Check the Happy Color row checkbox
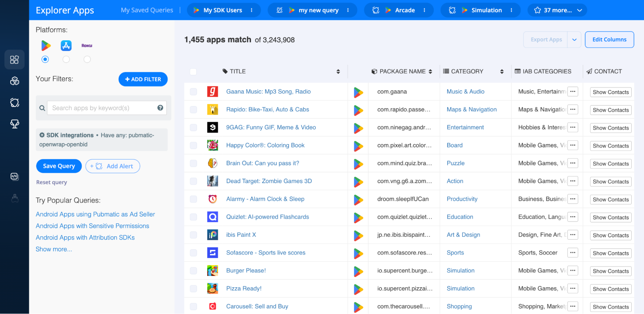 (193, 145)
